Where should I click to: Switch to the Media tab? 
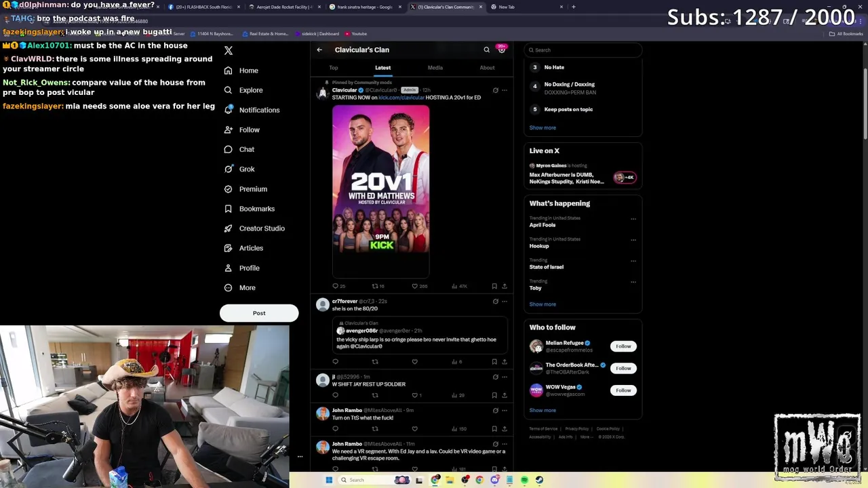435,68
